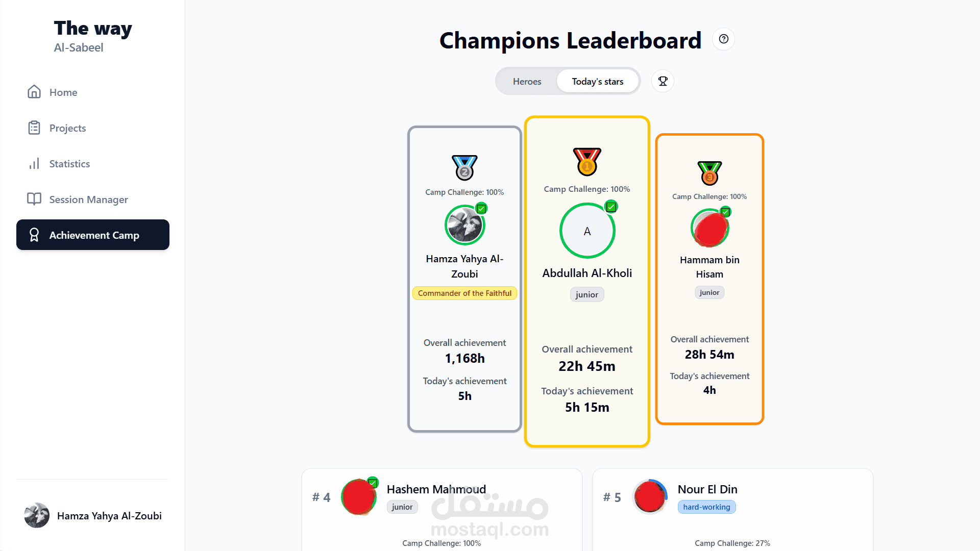Click the silver second-place medal
This screenshot has width=980, height=551.
click(464, 168)
